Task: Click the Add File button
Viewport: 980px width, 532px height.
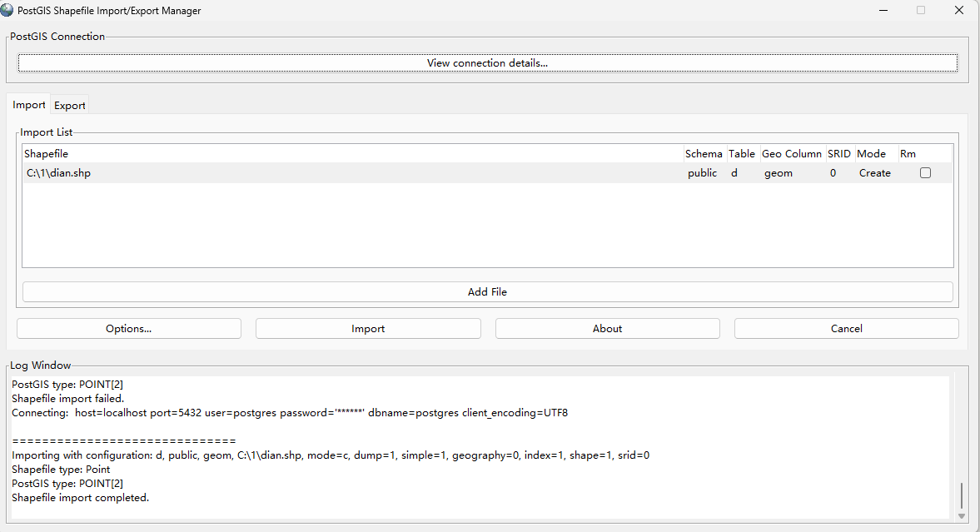Action: tap(487, 292)
